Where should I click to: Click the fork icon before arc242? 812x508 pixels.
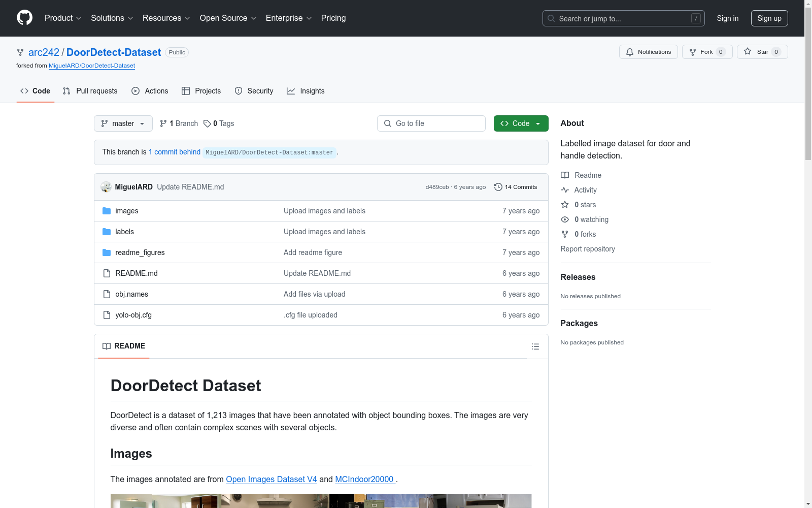(20, 52)
